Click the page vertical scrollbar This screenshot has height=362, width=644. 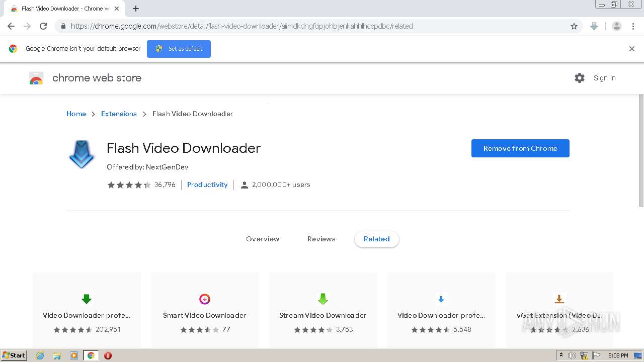(x=640, y=150)
